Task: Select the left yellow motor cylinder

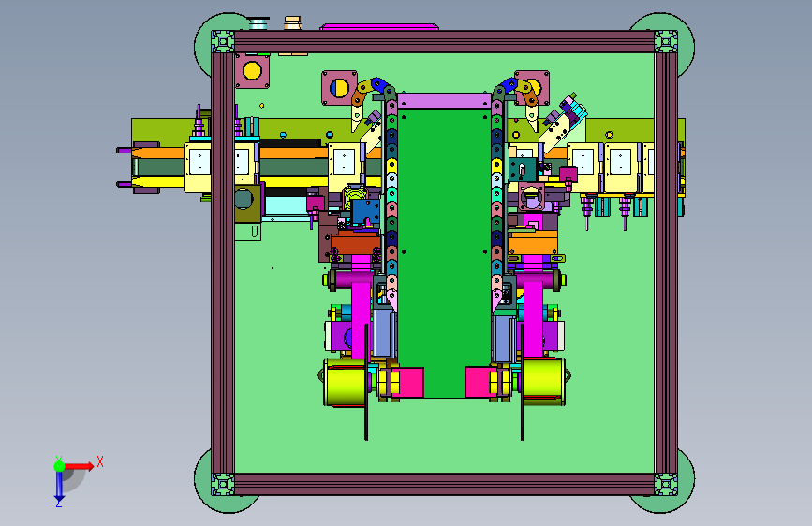Action: 346,382
